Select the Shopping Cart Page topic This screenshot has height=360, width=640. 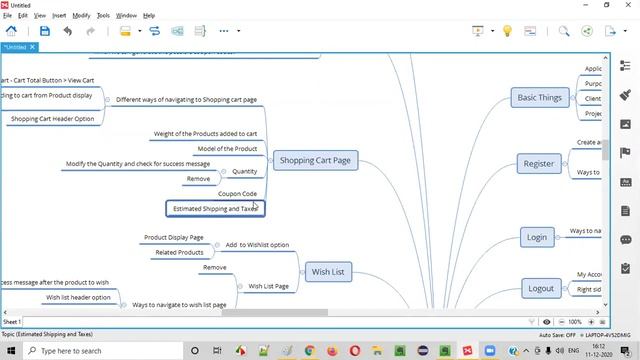pos(316,160)
